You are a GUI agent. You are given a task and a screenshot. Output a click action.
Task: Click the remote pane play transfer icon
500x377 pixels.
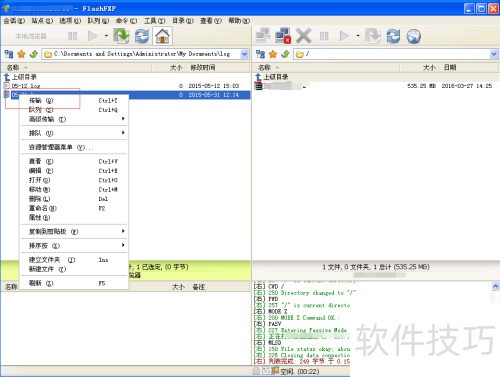pos(344,36)
